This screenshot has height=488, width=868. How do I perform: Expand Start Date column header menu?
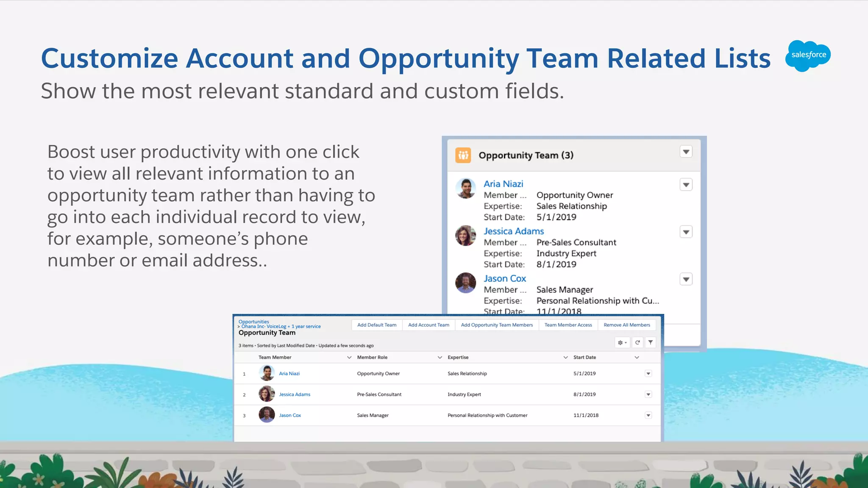point(637,358)
